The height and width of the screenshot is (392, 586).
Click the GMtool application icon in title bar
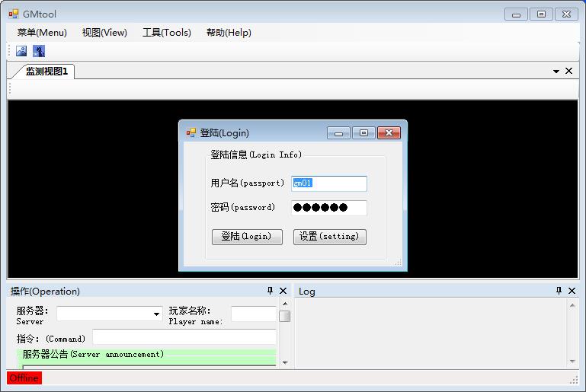14,14
